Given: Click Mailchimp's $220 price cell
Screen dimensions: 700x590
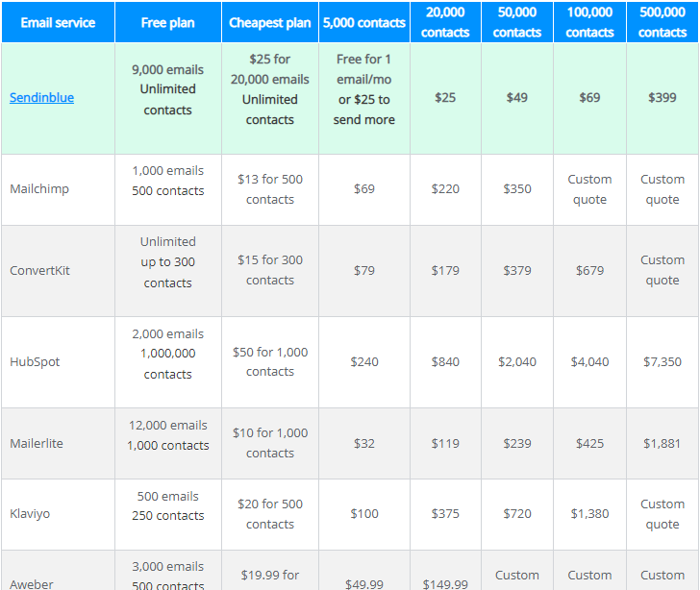Looking at the screenshot, I should pos(445,189).
